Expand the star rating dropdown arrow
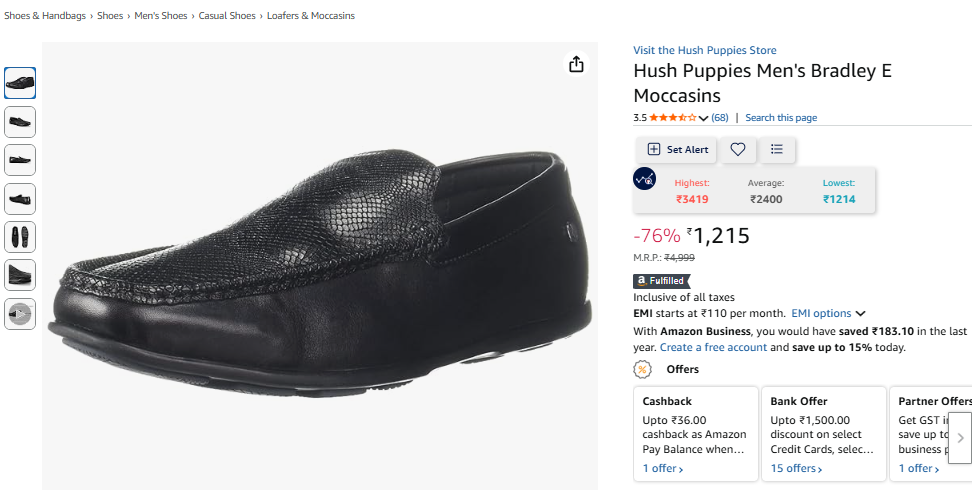Image resolution: width=977 pixels, height=490 pixels. pos(704,118)
